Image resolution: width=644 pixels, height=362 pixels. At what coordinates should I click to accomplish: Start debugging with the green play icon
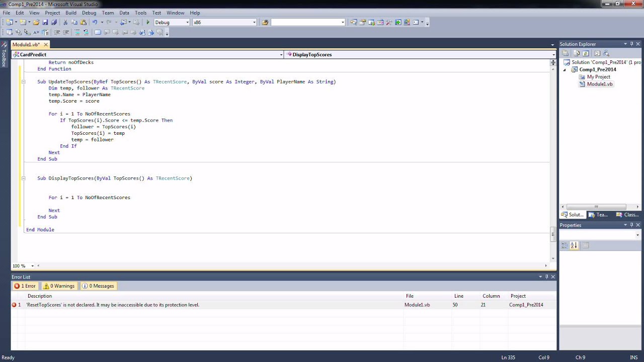tap(148, 22)
